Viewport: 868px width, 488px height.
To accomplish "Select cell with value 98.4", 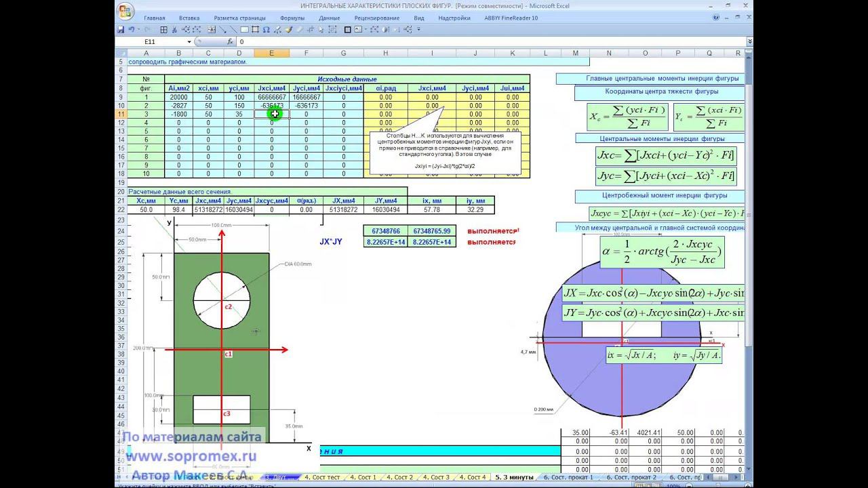I will click(x=179, y=210).
